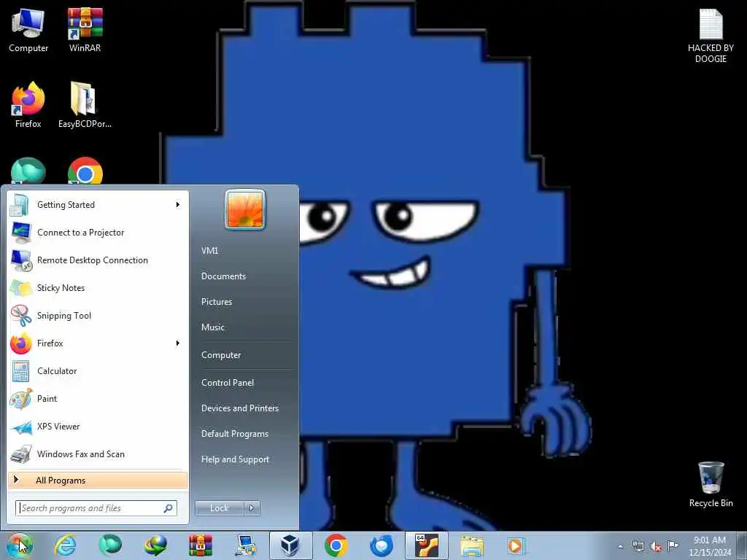Show hidden system tray icons
This screenshot has height=560, width=747.
[620, 547]
